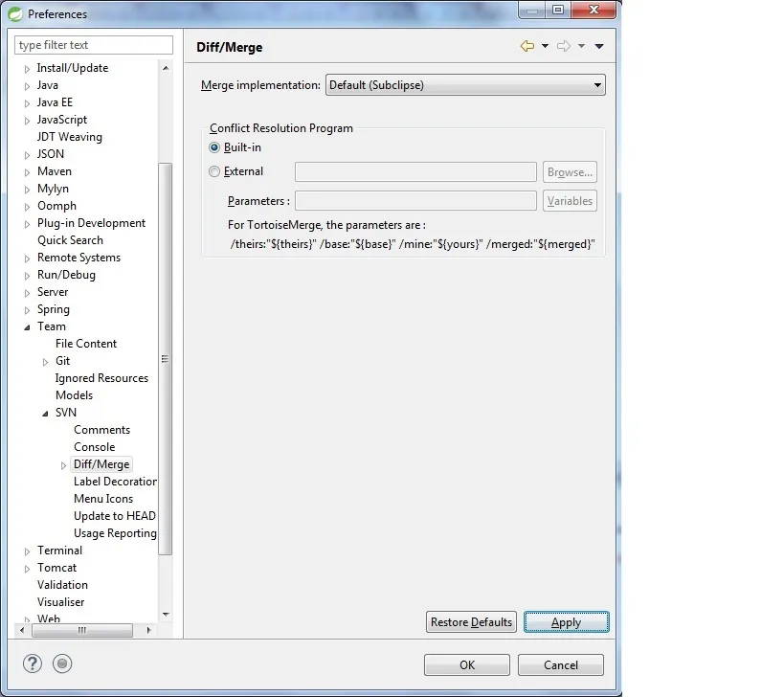Open Models page under Team
This screenshot has width=784, height=697.
(74, 395)
